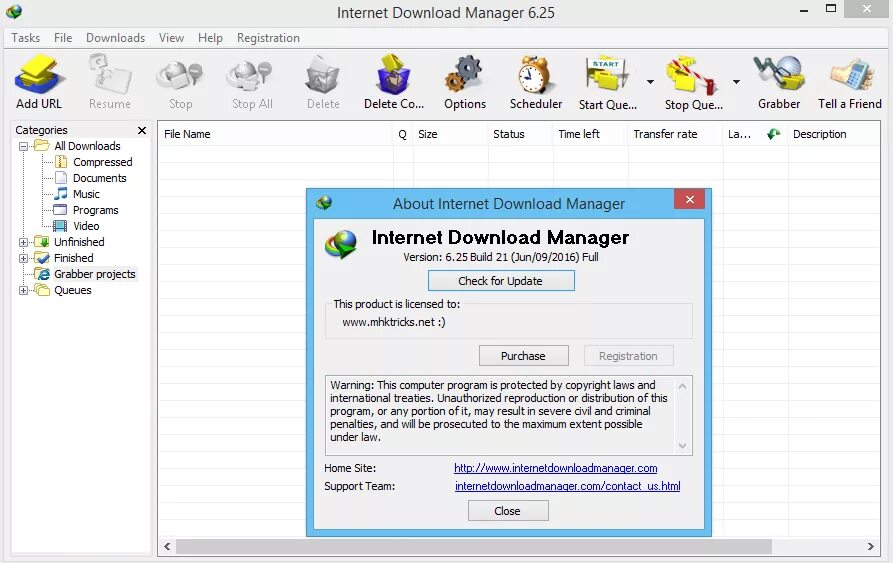Open the File menu
Screen dimensions: 893x563
click(63, 38)
